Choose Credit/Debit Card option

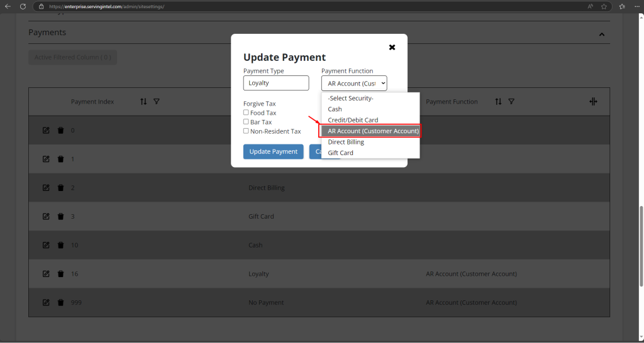[370, 120]
